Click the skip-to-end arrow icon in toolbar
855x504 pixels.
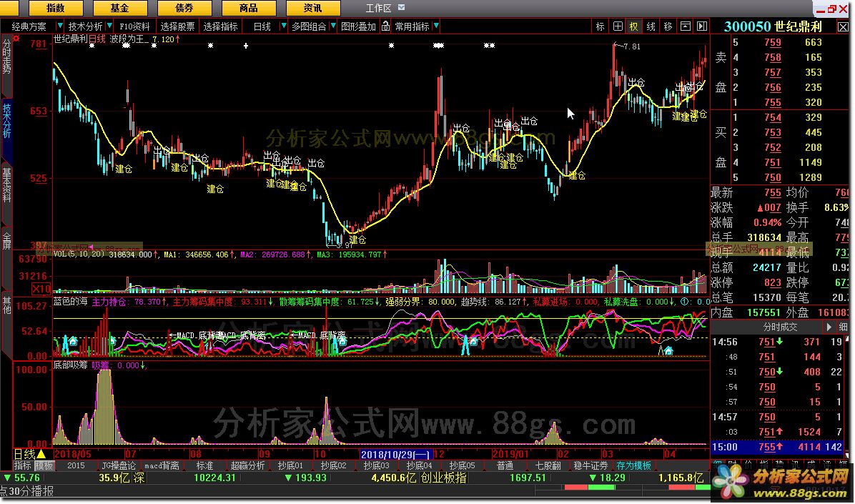click(x=702, y=26)
